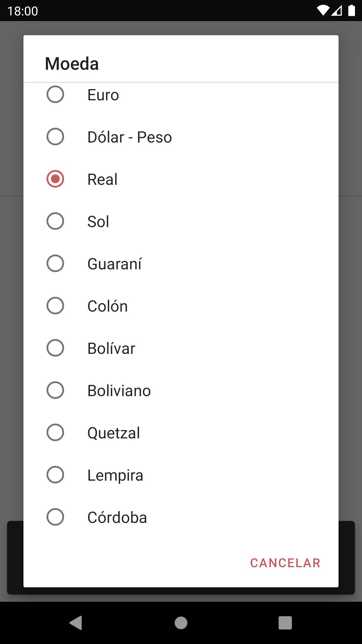Open recent apps with the square icon
The height and width of the screenshot is (644, 362).
(285, 623)
